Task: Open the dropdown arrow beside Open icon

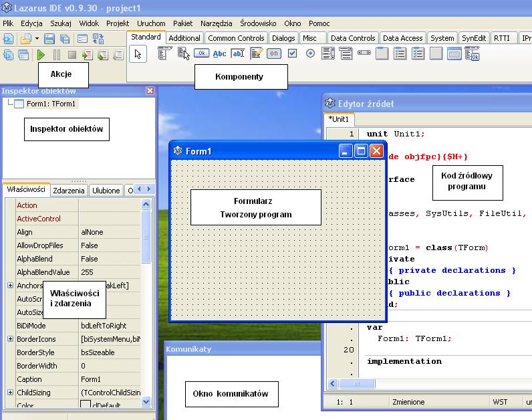Action: click(37, 39)
